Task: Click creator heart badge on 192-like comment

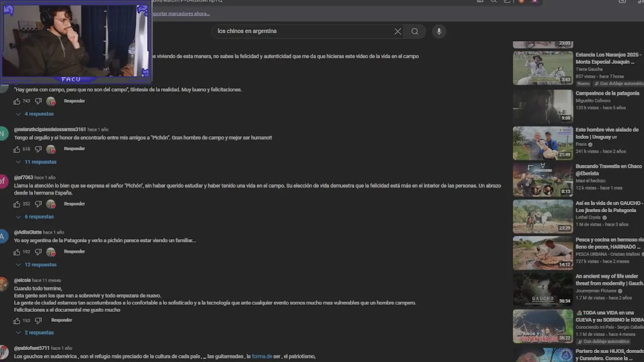Action: (51, 252)
